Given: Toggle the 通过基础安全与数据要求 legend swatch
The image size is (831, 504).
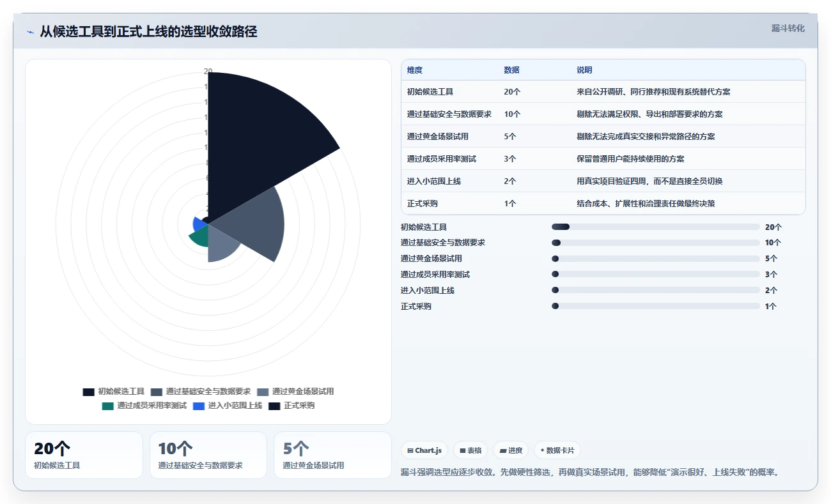Looking at the screenshot, I should (x=157, y=392).
